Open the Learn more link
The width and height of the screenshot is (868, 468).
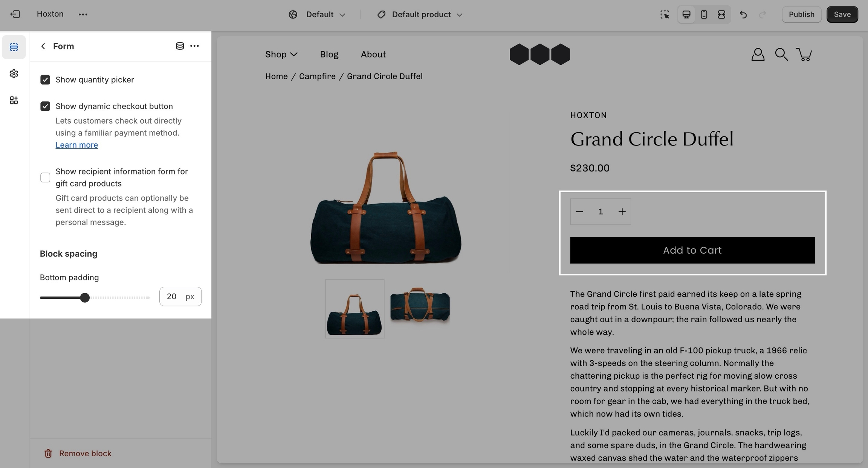click(77, 145)
